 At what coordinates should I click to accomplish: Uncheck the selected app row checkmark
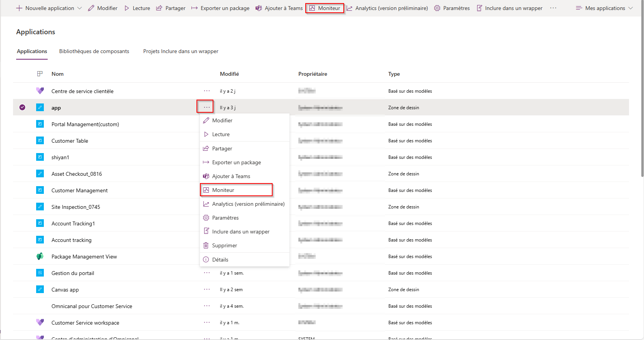tap(22, 107)
